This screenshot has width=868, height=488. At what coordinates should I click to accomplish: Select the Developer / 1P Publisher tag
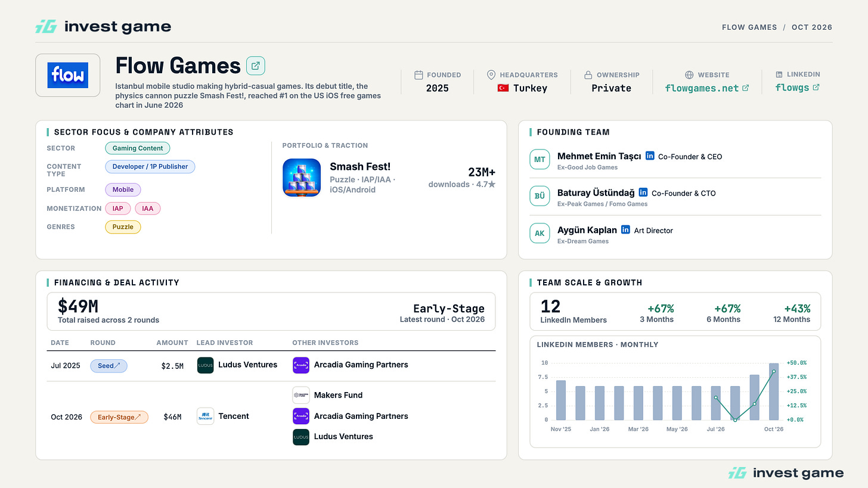(150, 167)
